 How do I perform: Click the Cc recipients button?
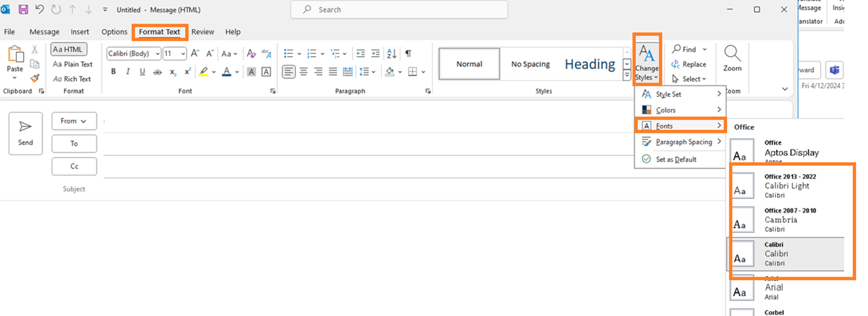coord(74,166)
